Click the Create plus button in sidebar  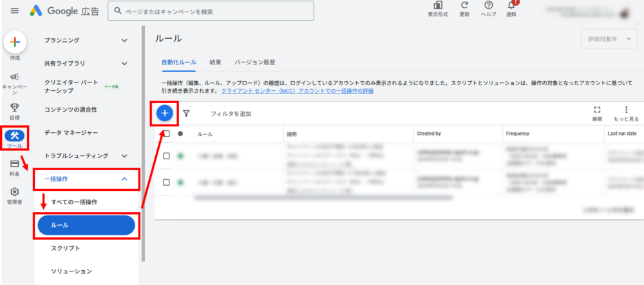[15, 43]
